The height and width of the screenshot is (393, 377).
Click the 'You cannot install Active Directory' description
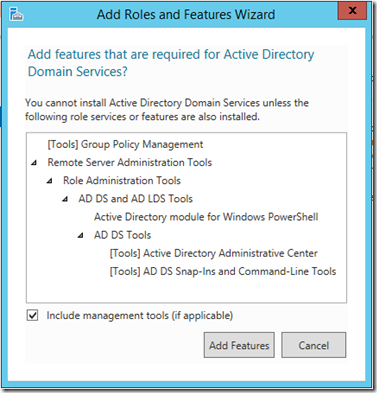167,110
